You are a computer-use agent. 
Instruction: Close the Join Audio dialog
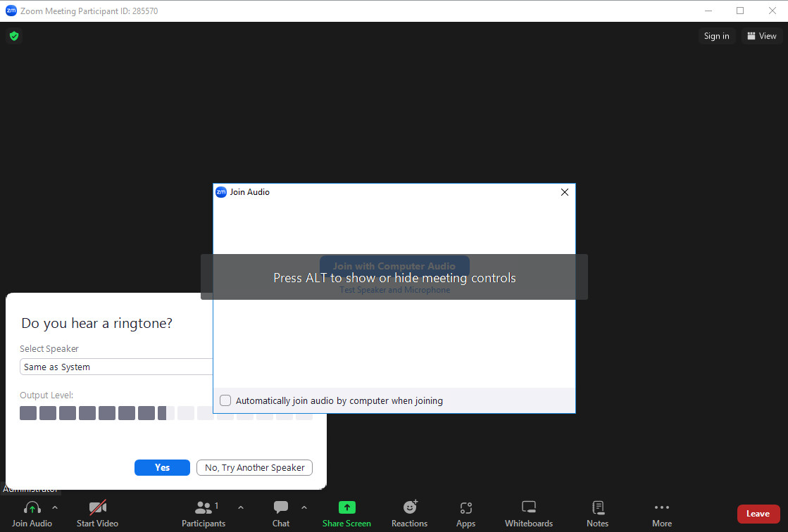click(564, 192)
